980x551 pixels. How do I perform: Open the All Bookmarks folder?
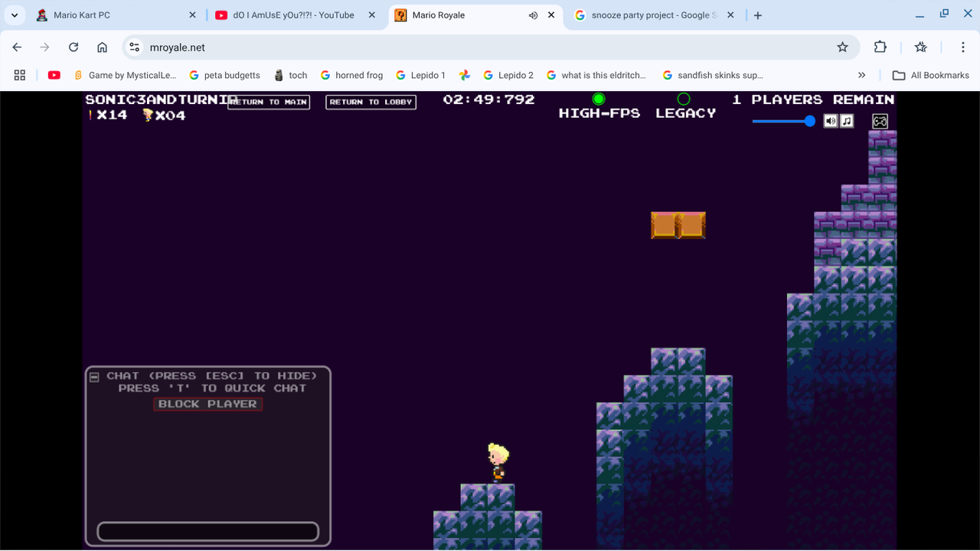point(931,75)
